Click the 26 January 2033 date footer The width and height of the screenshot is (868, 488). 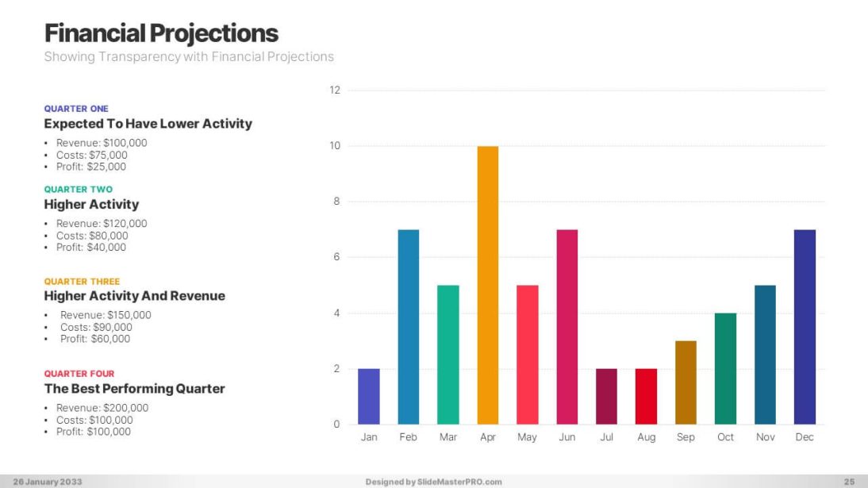tap(47, 482)
